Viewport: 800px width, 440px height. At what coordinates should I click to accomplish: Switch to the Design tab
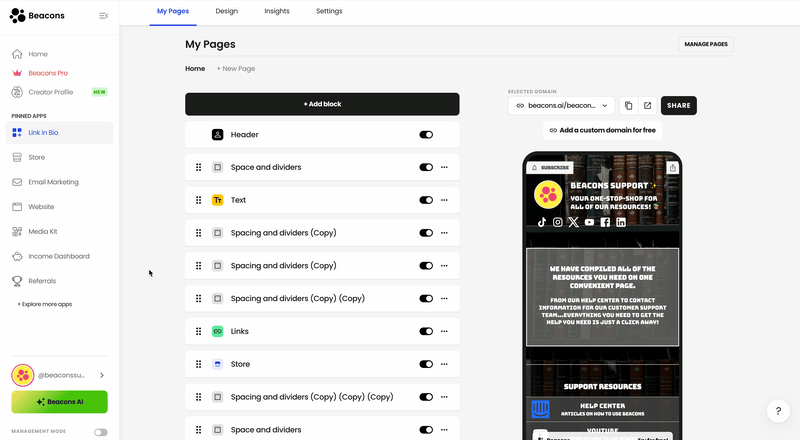pyautogui.click(x=227, y=11)
